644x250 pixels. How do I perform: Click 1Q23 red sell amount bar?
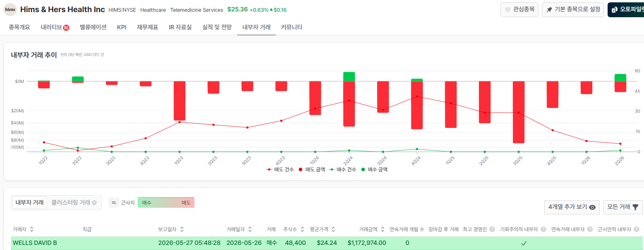click(180, 101)
